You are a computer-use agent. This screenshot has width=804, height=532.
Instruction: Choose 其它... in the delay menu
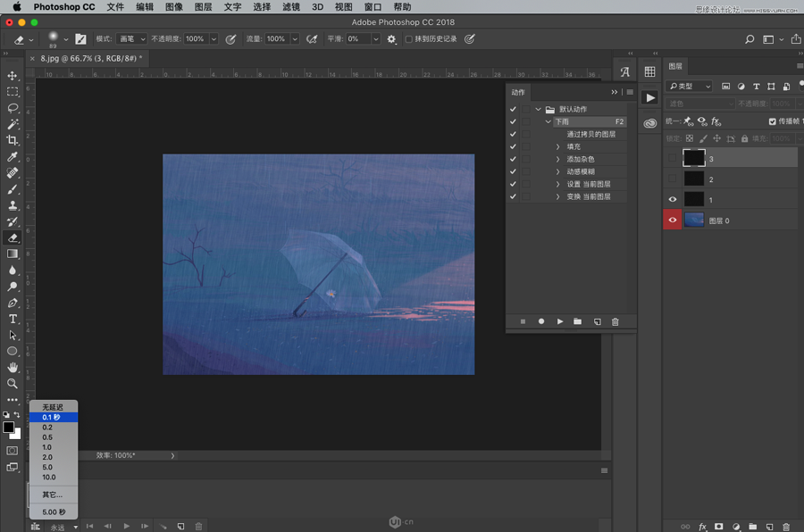52,495
